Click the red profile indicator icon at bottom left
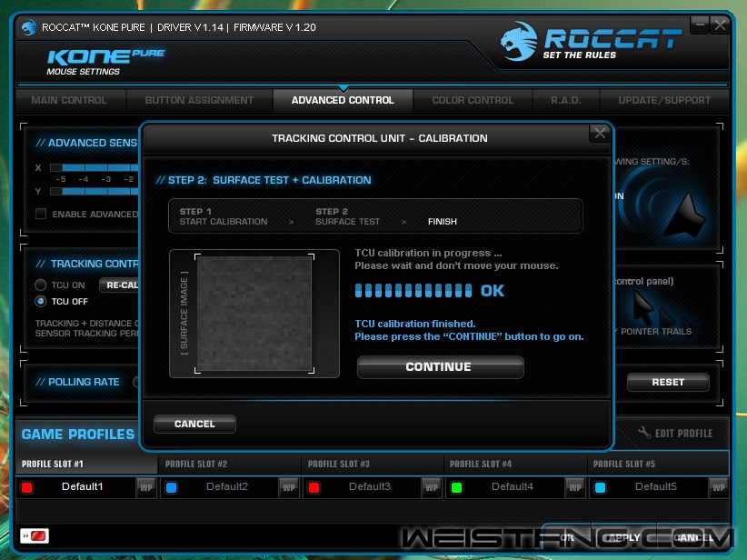This screenshot has width=747, height=560. (x=35, y=535)
